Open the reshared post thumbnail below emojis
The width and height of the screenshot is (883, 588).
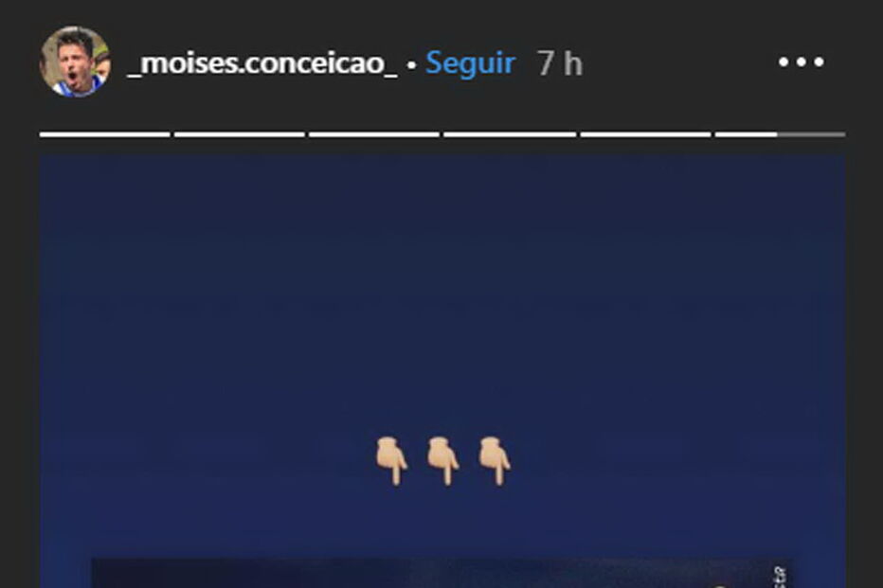tap(442, 573)
